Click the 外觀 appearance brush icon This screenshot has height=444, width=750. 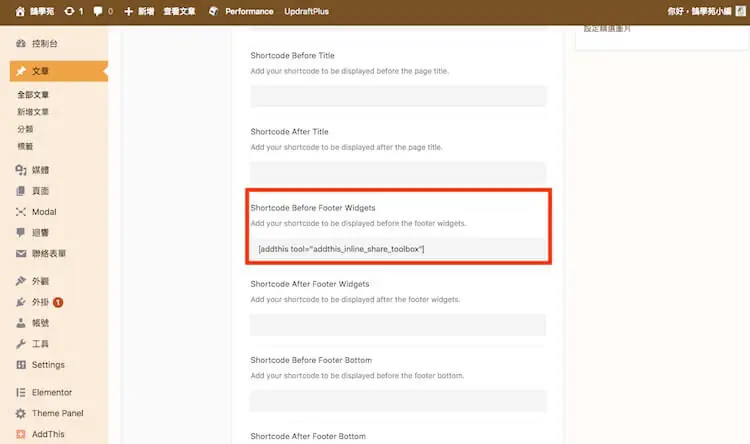click(21, 281)
